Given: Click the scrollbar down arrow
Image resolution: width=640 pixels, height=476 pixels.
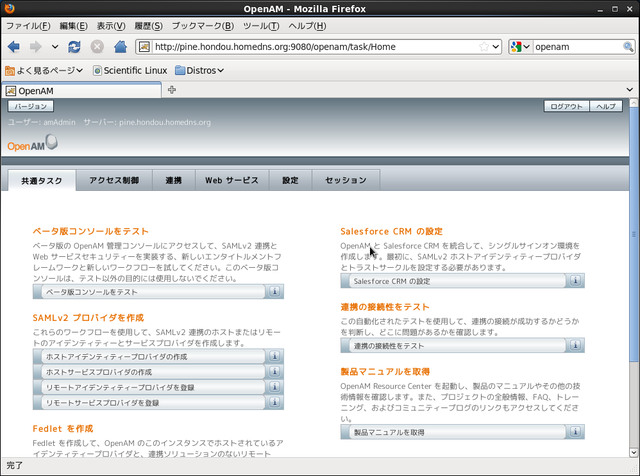Looking at the screenshot, I should coord(633,452).
